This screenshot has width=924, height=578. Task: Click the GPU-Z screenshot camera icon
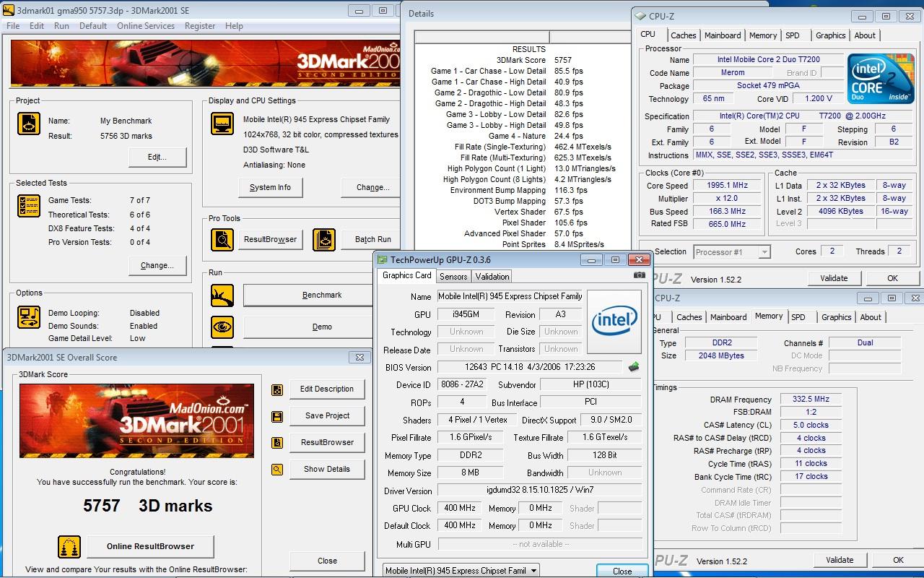click(x=639, y=275)
